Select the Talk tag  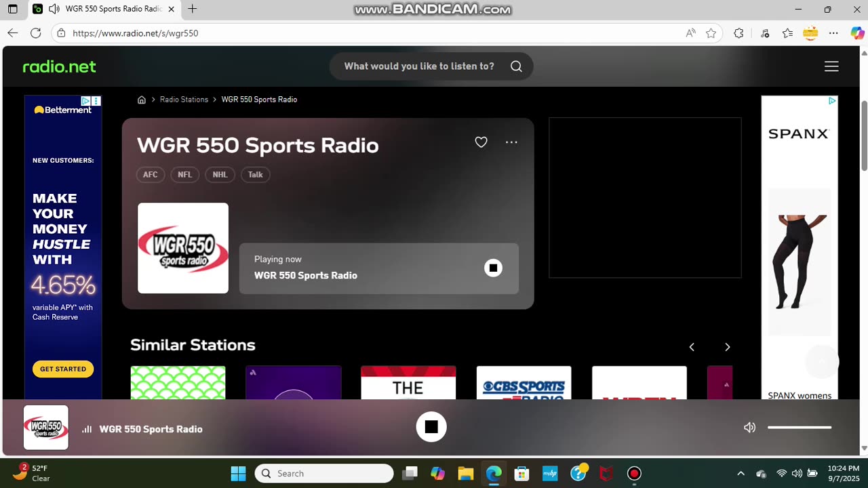pos(256,175)
